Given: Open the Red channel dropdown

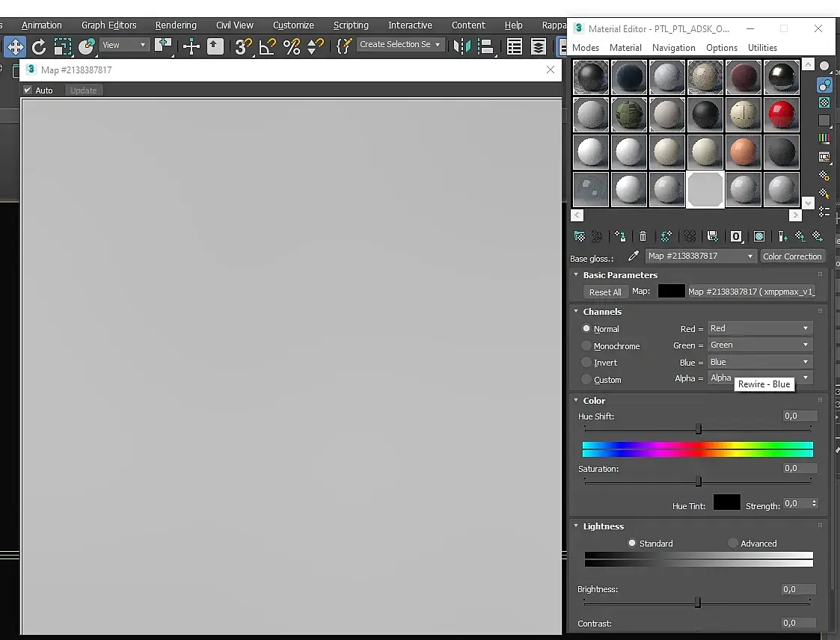Looking at the screenshot, I should pyautogui.click(x=760, y=328).
